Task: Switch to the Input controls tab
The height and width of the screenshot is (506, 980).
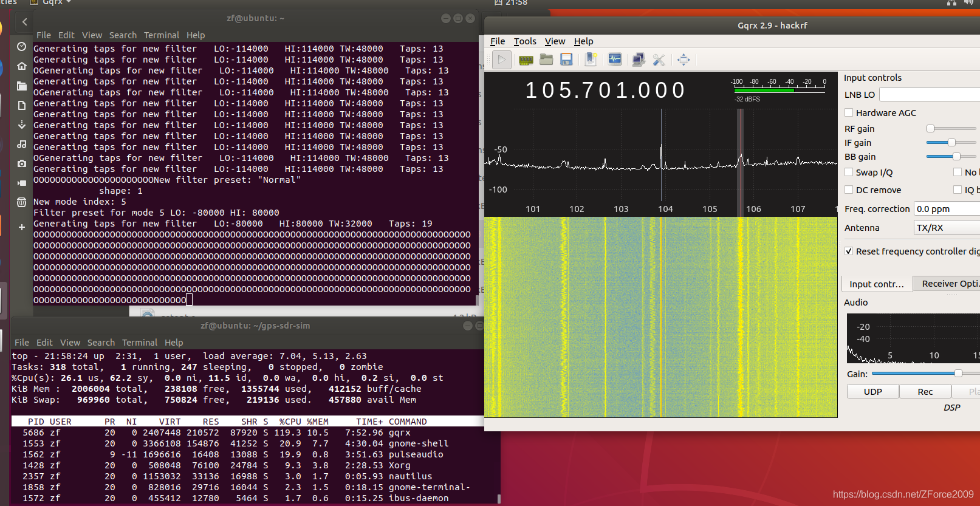Action: 877,284
